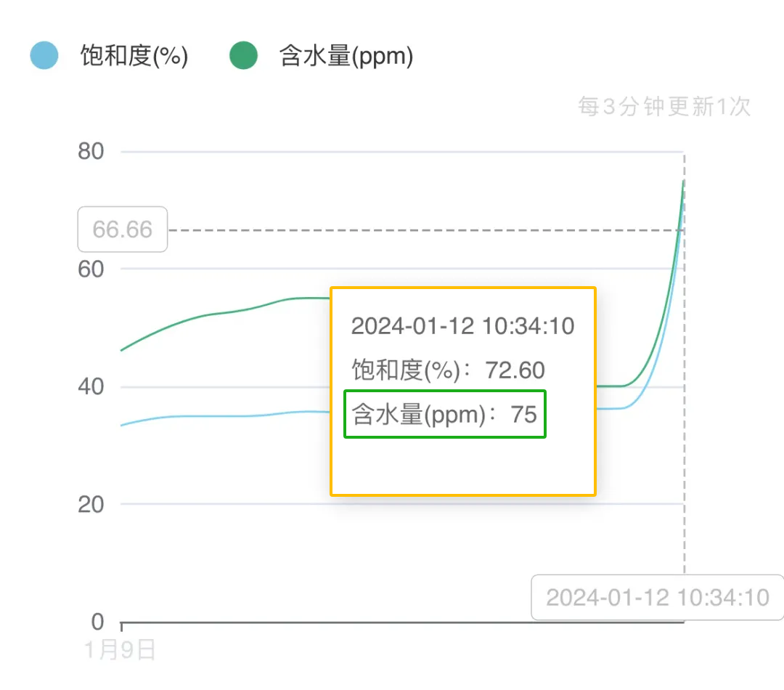Click the peak of the green curve
The height and width of the screenshot is (690, 784).
pos(684,181)
